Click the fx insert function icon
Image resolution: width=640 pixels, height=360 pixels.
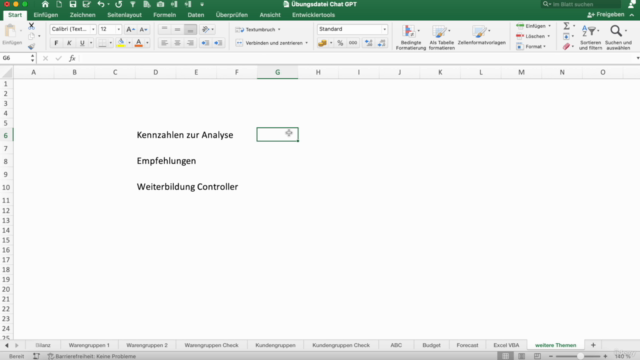72,58
